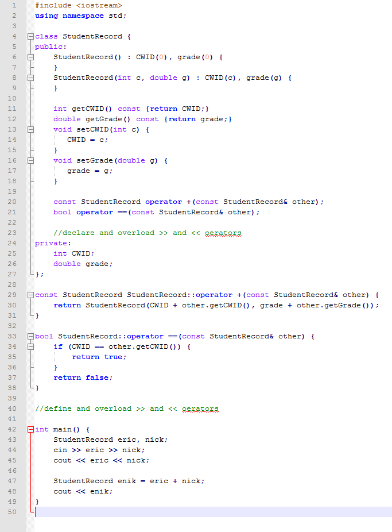
Task: Click line number 24 in the margin
Action: click(x=12, y=243)
